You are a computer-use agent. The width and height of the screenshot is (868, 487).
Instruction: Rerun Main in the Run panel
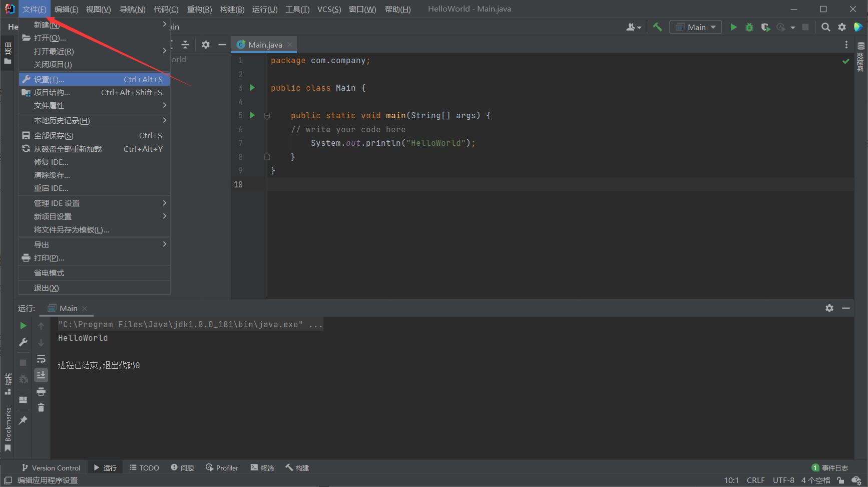click(23, 326)
